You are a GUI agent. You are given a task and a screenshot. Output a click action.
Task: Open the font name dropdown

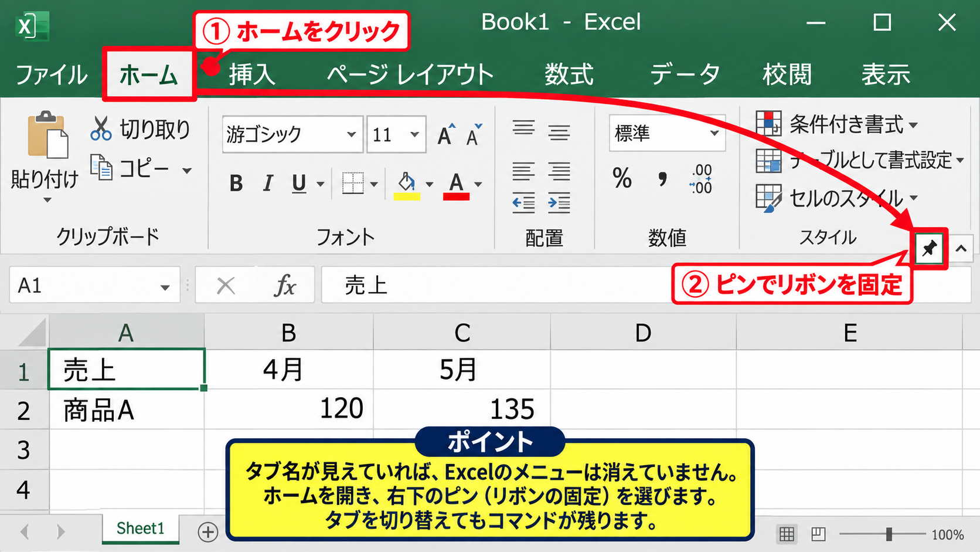(x=351, y=134)
